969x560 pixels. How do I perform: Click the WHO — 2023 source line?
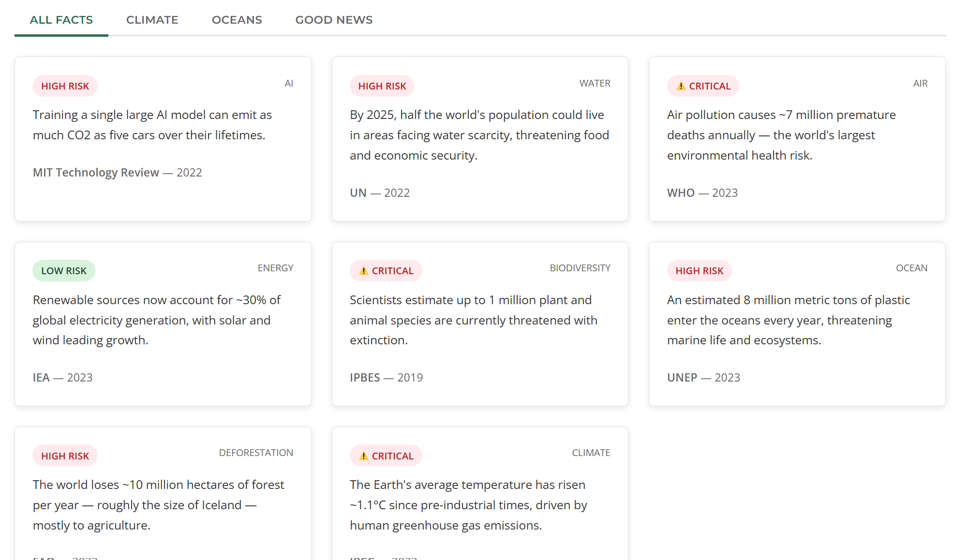tap(702, 193)
